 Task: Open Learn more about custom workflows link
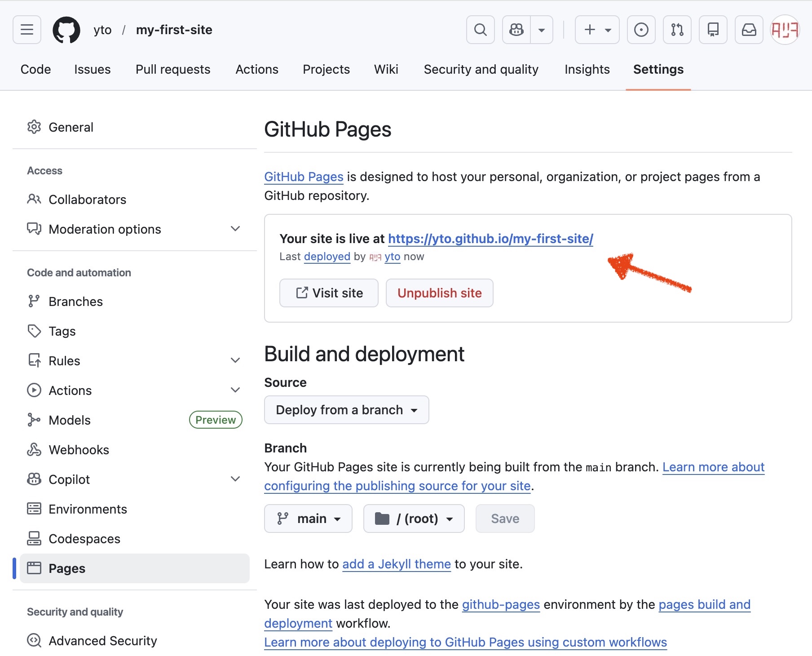click(x=465, y=642)
